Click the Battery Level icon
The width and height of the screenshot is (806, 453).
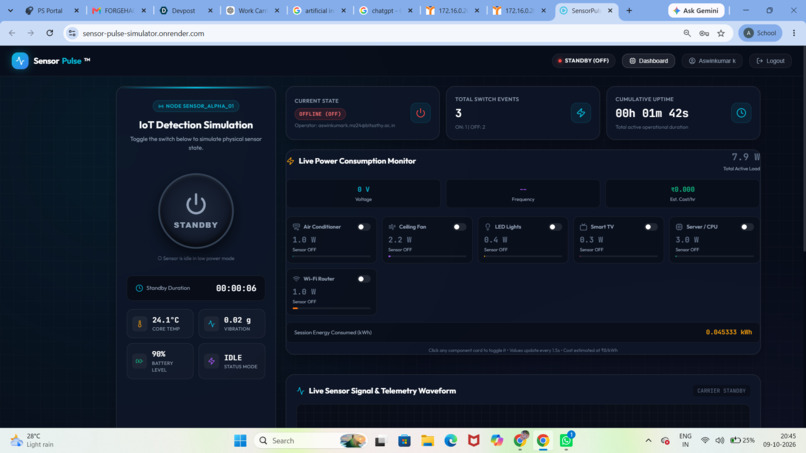click(139, 361)
